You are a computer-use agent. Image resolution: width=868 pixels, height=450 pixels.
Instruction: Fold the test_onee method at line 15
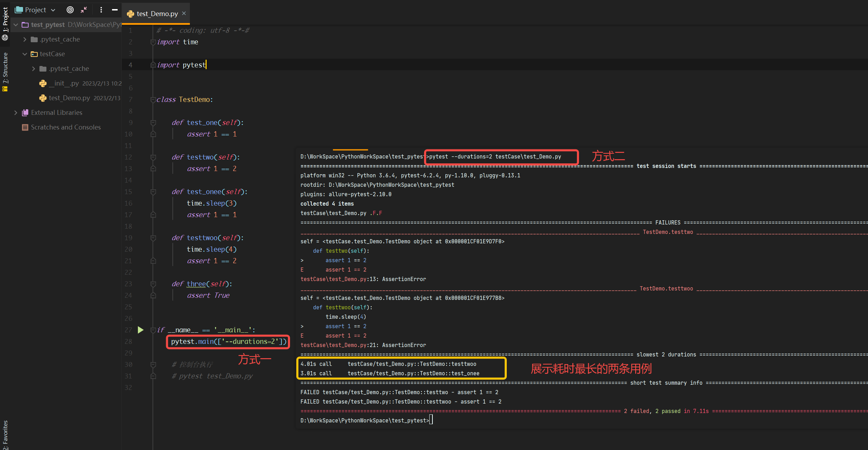[x=153, y=192]
